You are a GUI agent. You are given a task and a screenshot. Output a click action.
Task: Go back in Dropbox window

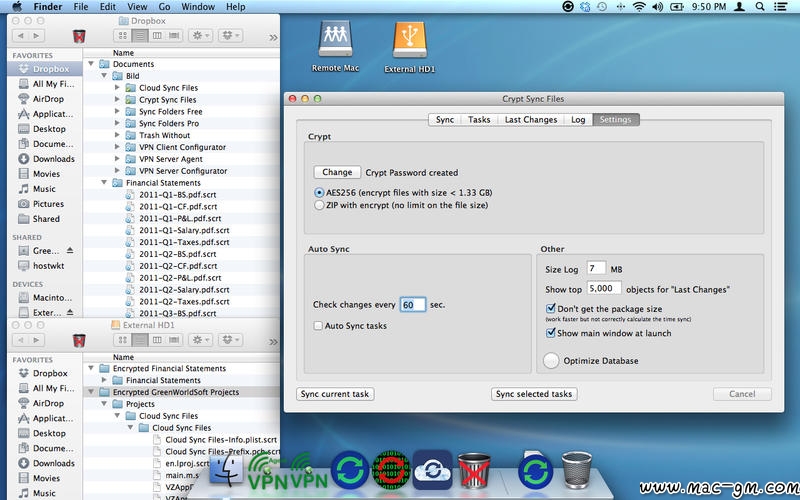point(20,36)
